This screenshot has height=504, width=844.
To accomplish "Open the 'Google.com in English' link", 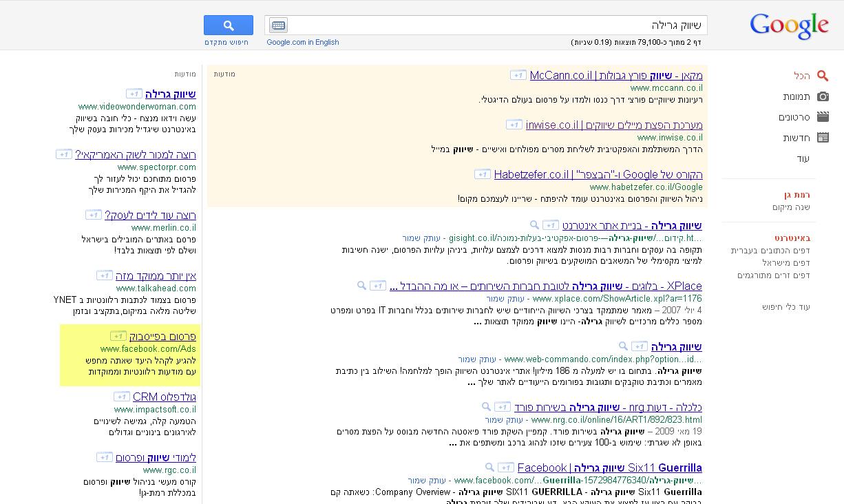I will (x=303, y=42).
